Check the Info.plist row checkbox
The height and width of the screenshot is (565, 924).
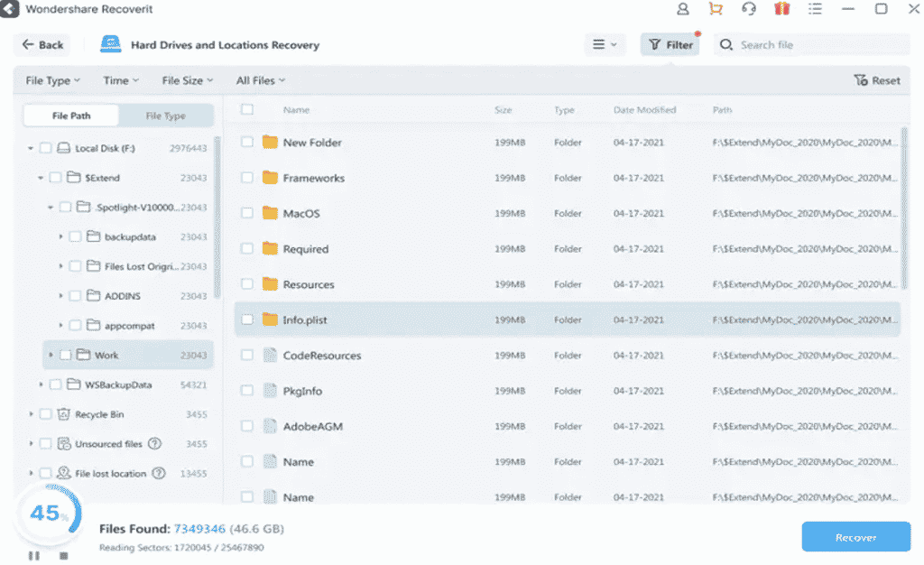[247, 320]
